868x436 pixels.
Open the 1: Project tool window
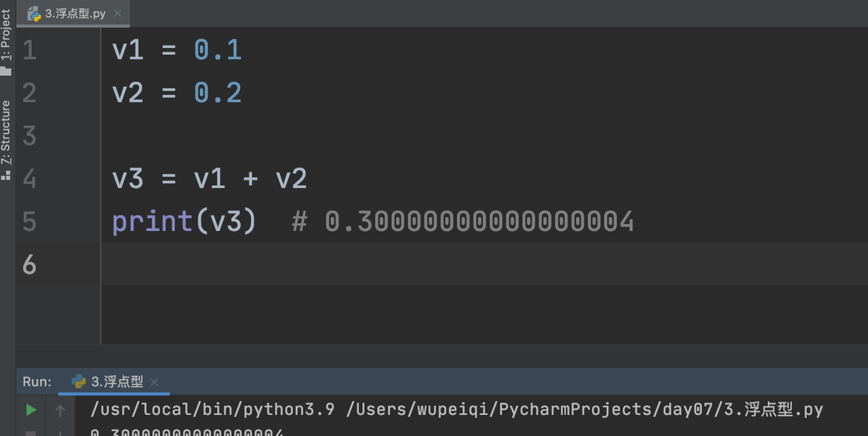6,35
